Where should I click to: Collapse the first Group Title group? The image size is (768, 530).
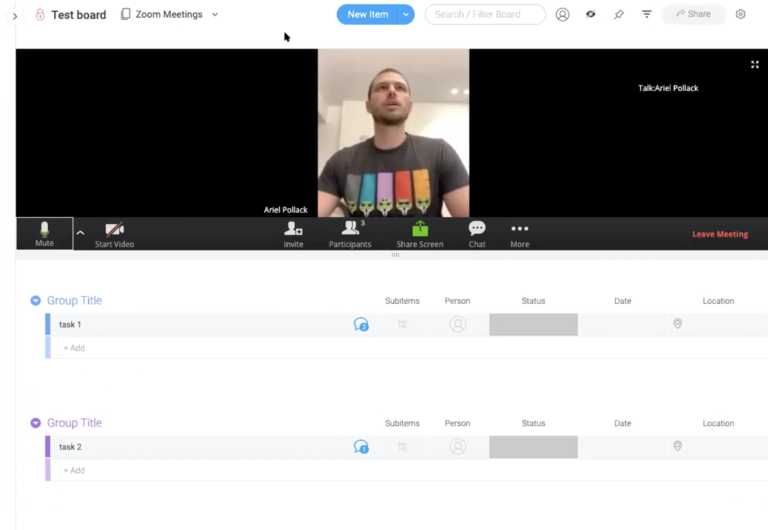point(36,301)
